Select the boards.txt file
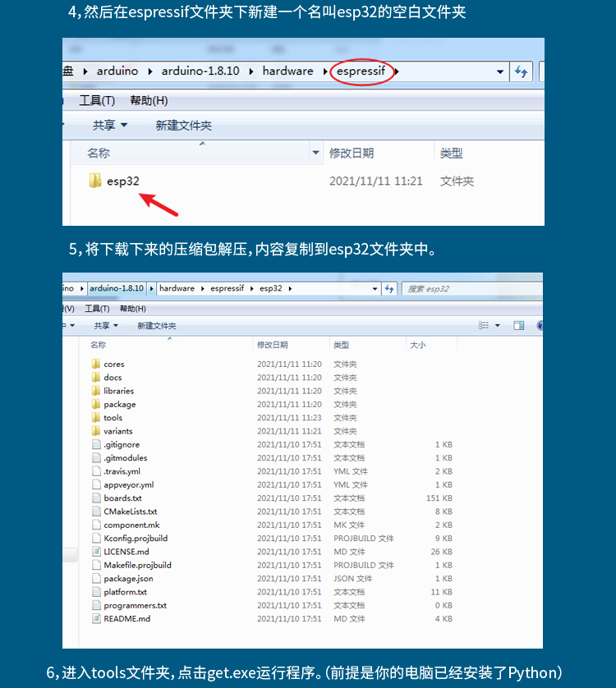The height and width of the screenshot is (688, 616). point(122,498)
